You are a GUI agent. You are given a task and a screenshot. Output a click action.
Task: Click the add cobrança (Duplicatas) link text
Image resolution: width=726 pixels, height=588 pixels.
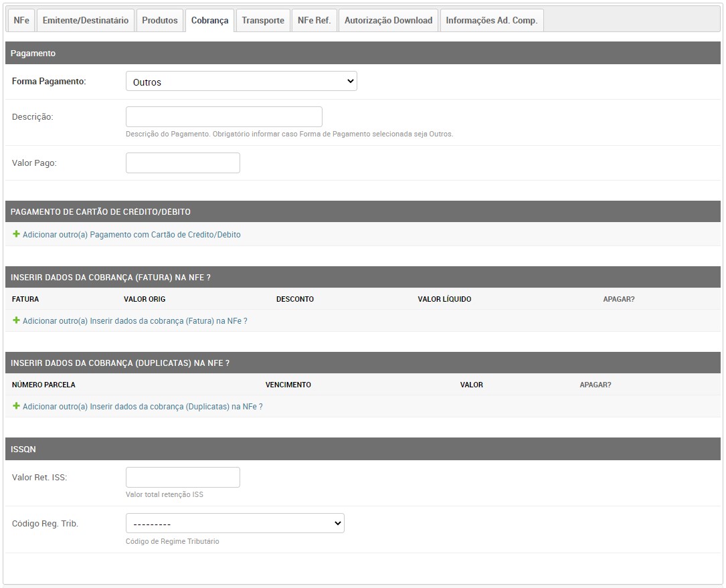pyautogui.click(x=143, y=407)
